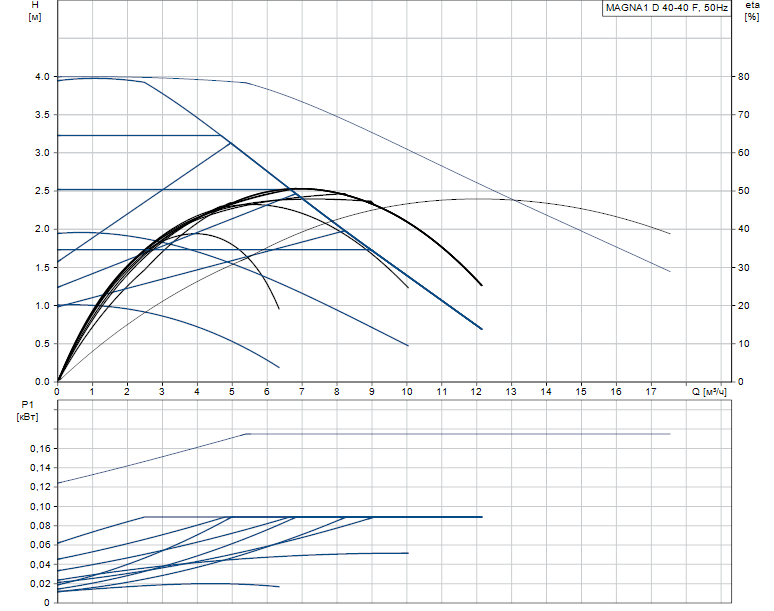
Task: Select the 2.5 tick on the H axis
Action: tap(41, 191)
